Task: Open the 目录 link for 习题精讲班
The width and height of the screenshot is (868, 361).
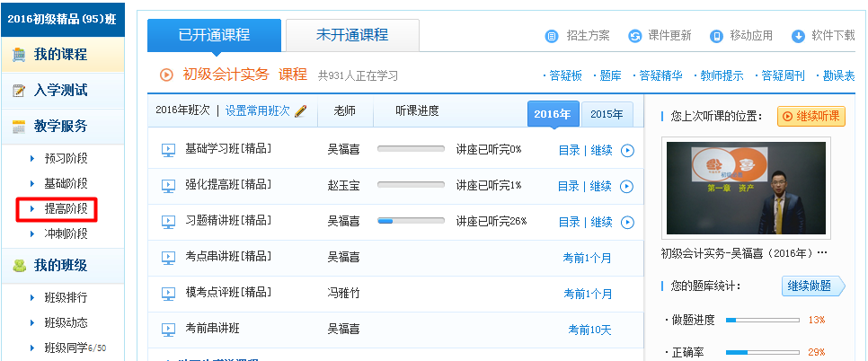Action: click(x=568, y=222)
